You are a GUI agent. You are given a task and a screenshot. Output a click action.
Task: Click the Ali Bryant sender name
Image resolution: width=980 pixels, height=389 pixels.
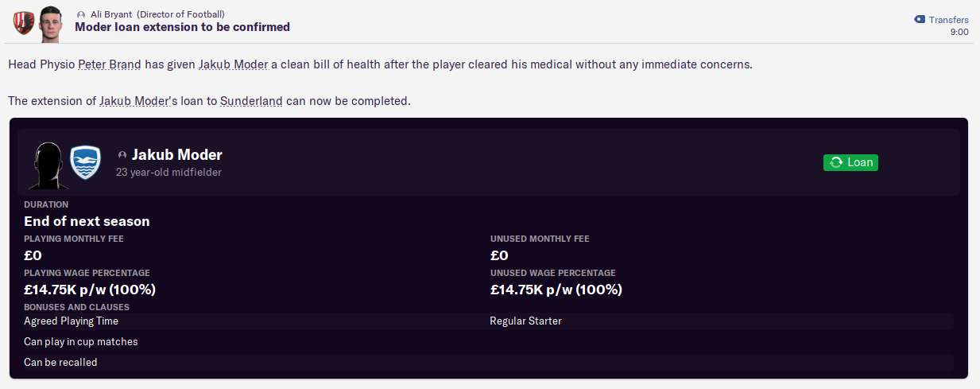111,14
